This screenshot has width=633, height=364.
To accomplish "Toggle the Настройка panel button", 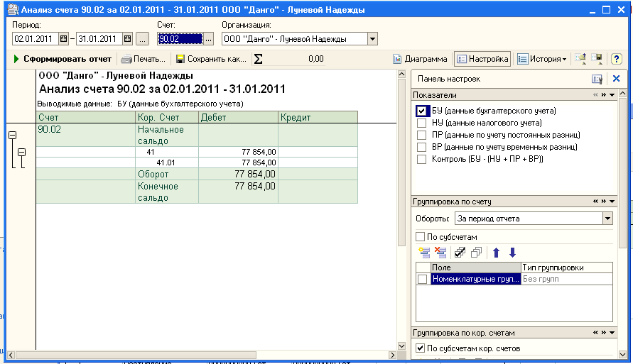I will [483, 59].
